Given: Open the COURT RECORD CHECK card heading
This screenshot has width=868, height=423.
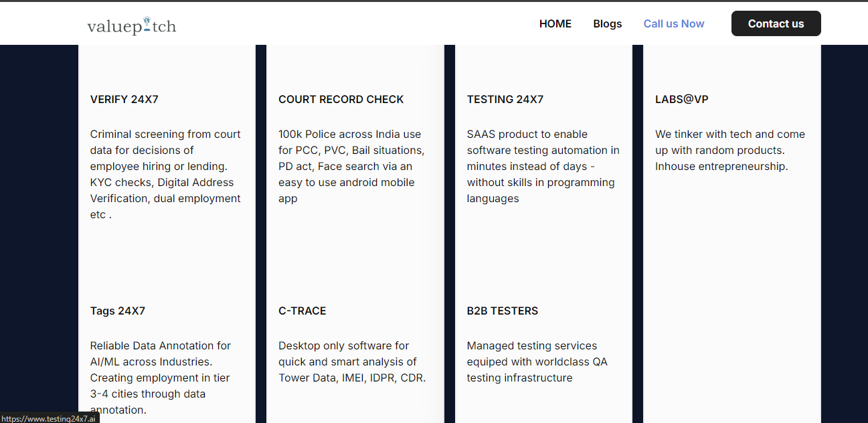Looking at the screenshot, I should (x=341, y=99).
